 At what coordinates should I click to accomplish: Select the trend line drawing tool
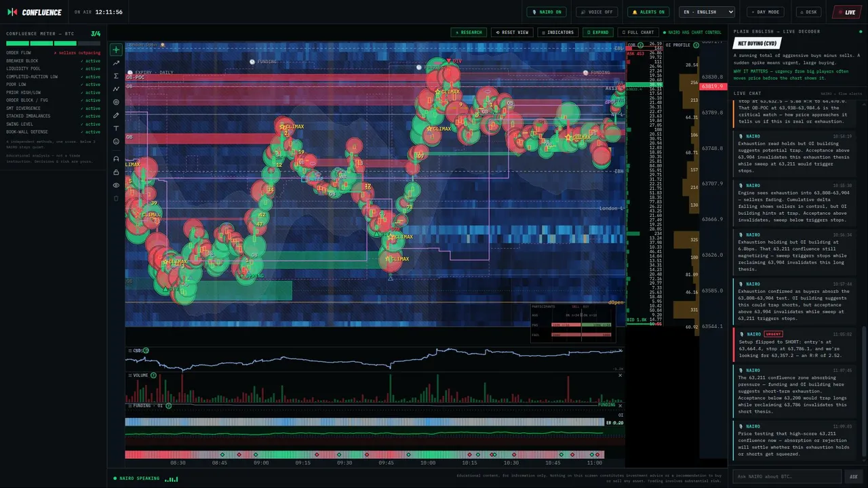[x=116, y=63]
